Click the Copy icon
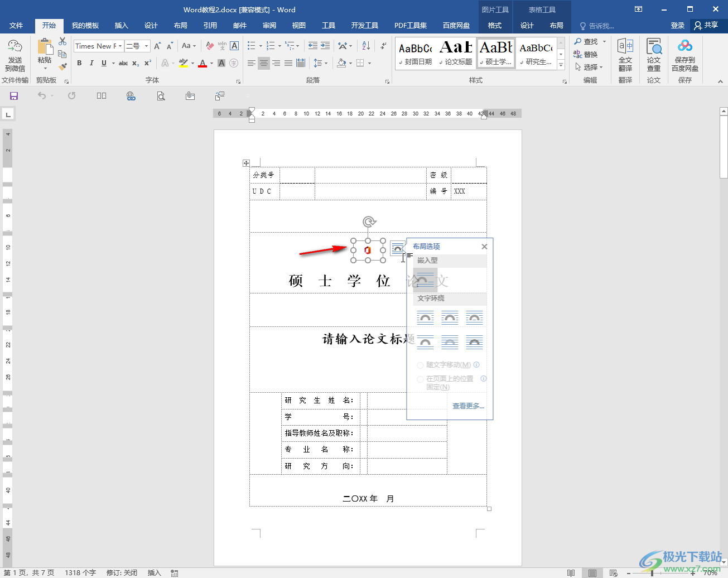Image resolution: width=728 pixels, height=578 pixels. click(x=62, y=54)
